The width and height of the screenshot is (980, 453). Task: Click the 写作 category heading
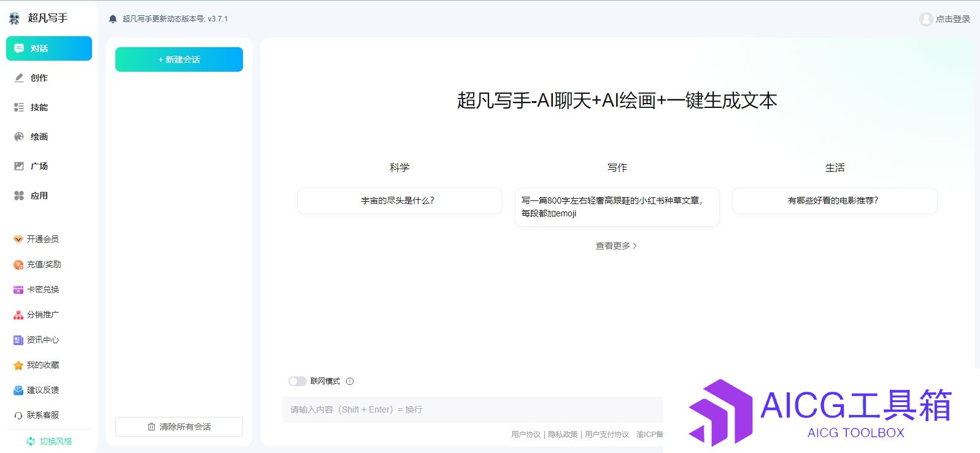coord(617,167)
